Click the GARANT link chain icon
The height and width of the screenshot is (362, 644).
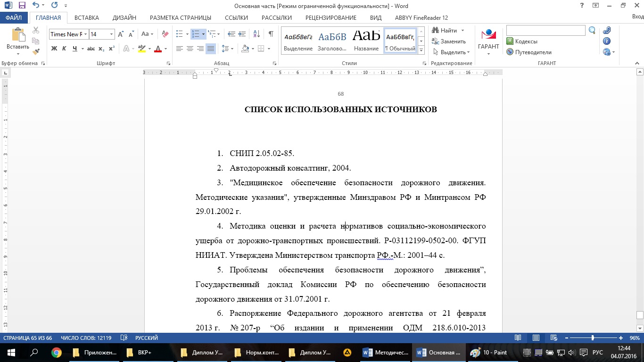(607, 31)
